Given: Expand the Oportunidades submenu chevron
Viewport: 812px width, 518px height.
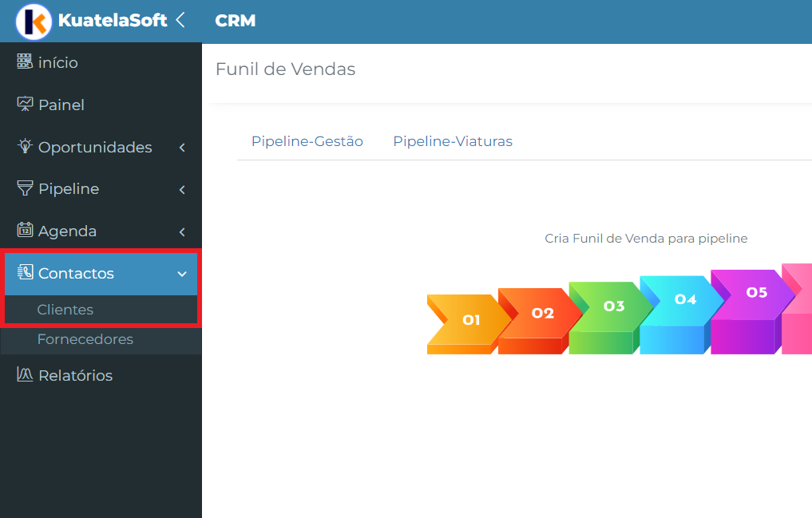Looking at the screenshot, I should (182, 148).
